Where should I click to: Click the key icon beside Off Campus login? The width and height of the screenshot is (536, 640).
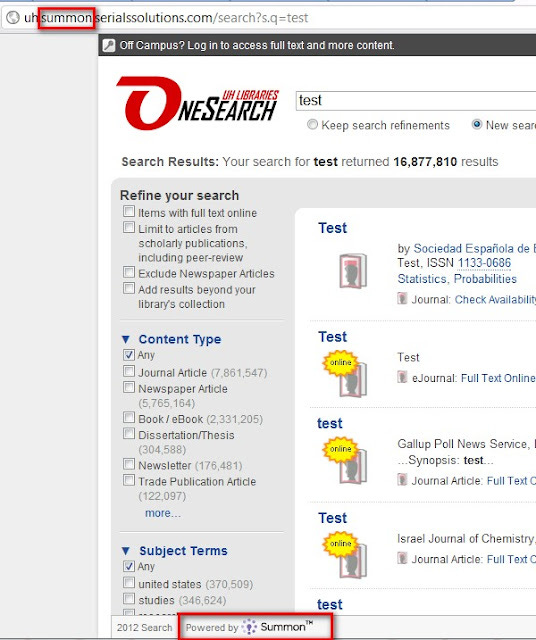click(109, 45)
